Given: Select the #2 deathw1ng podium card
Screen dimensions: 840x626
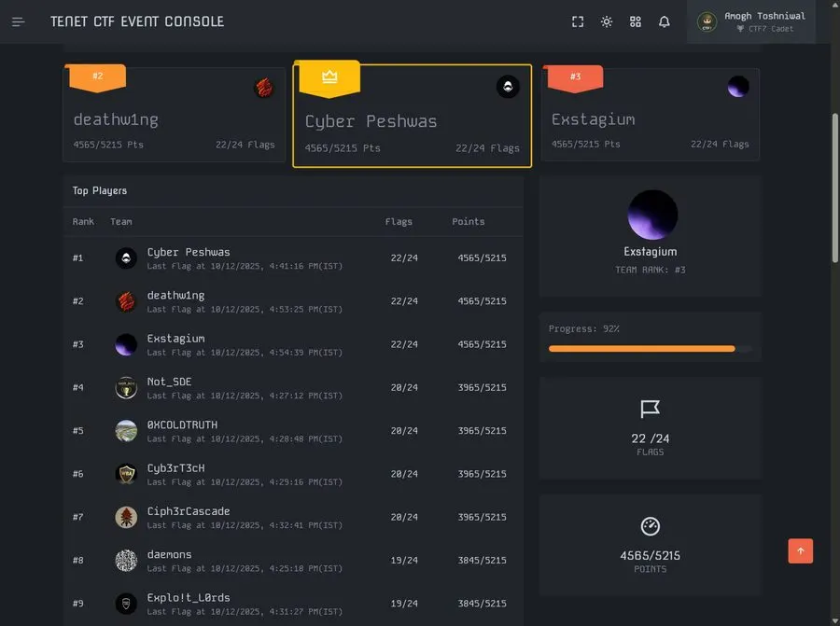Looking at the screenshot, I should (175, 114).
